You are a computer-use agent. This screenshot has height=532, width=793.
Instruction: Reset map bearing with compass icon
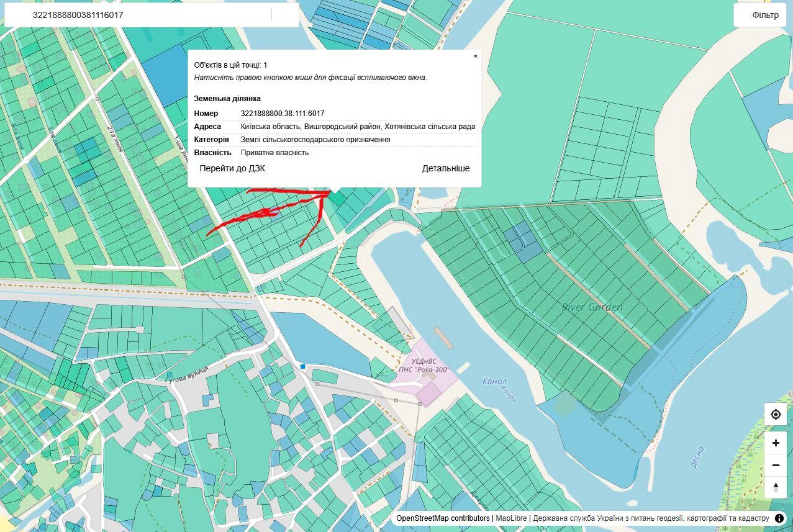click(x=776, y=487)
